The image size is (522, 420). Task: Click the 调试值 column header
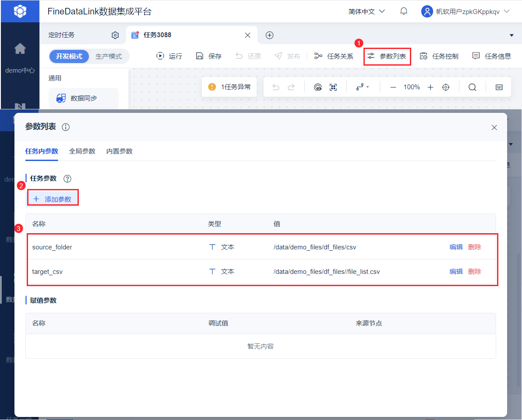pos(219,323)
